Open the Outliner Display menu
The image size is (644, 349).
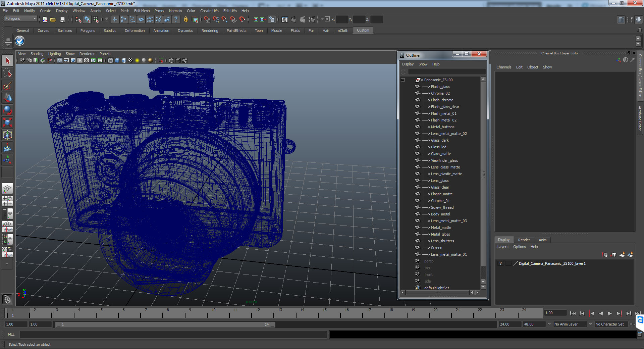408,64
